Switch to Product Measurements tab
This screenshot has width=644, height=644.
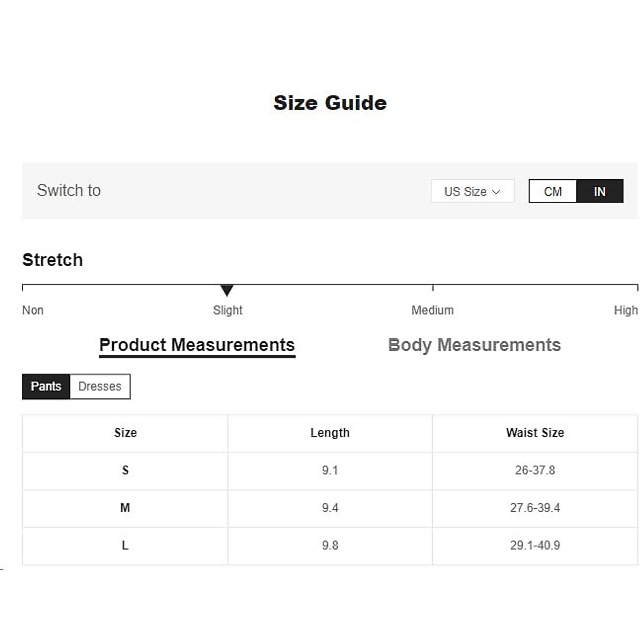click(197, 345)
